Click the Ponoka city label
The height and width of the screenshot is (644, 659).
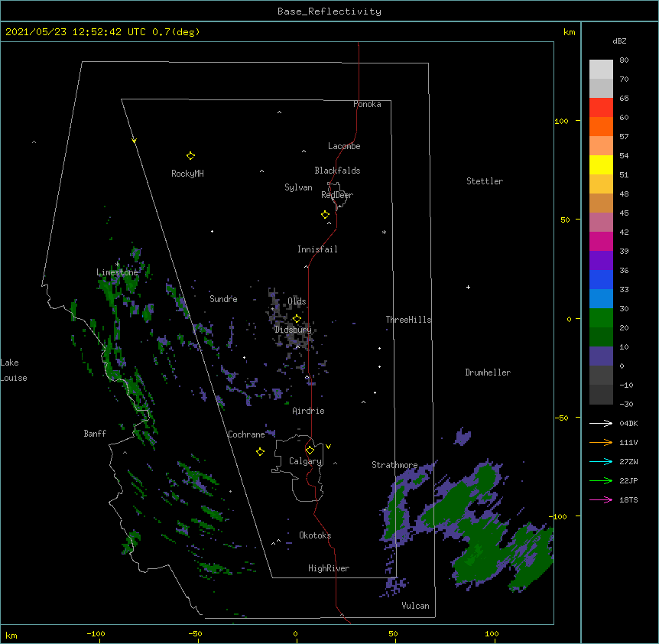367,104
